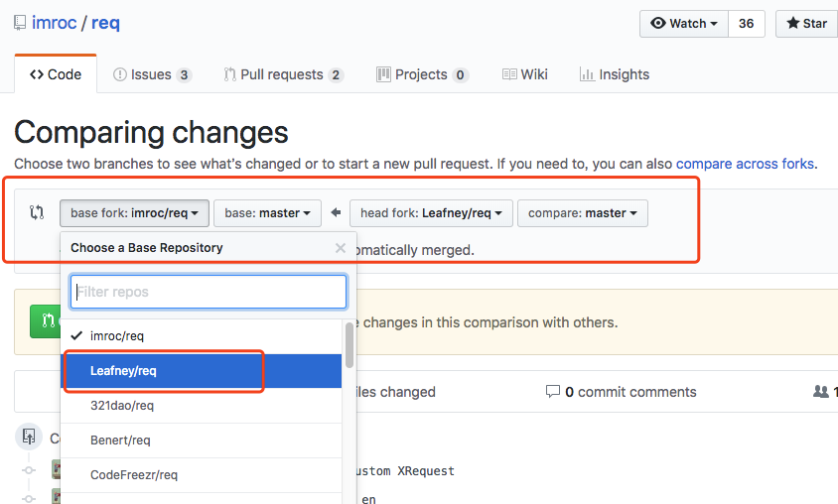The image size is (838, 504).
Task: Expand the base: master branch dropdown
Action: point(267,212)
